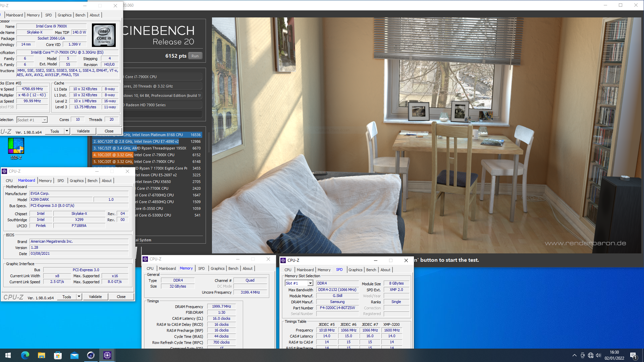The image size is (644, 362).
Task: Open Mail app from taskbar
Action: (74, 355)
